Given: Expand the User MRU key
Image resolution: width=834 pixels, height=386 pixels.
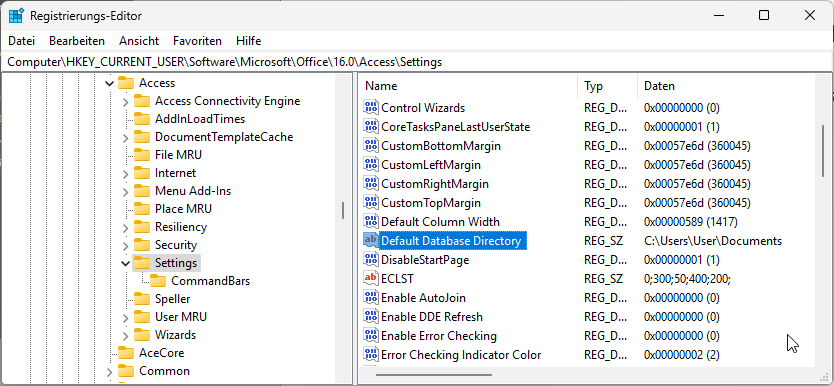Looking at the screenshot, I should point(125,317).
